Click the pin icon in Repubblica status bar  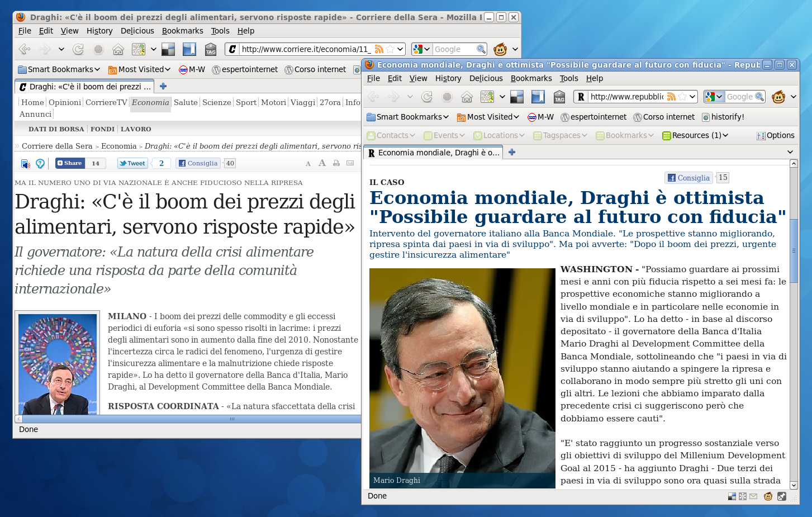pos(781,496)
